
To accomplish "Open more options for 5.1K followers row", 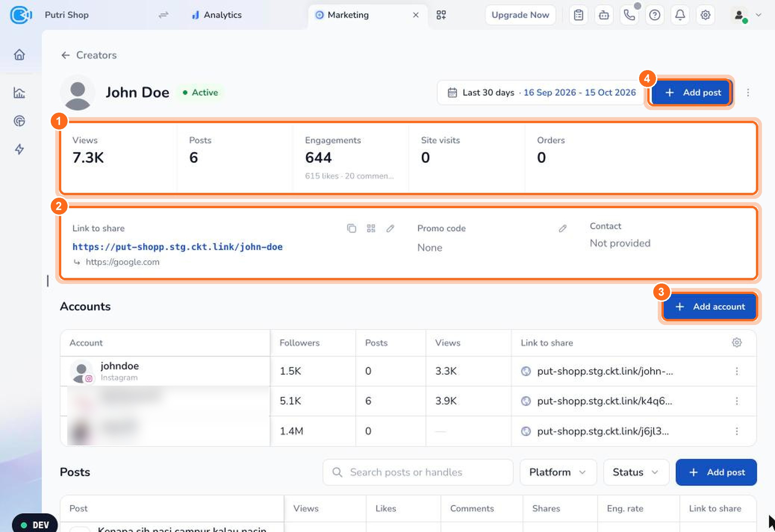I will click(737, 401).
